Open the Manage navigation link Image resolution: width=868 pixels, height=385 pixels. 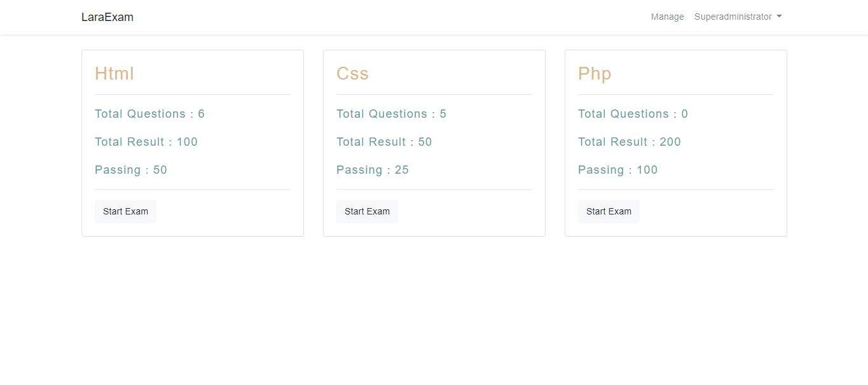point(667,17)
